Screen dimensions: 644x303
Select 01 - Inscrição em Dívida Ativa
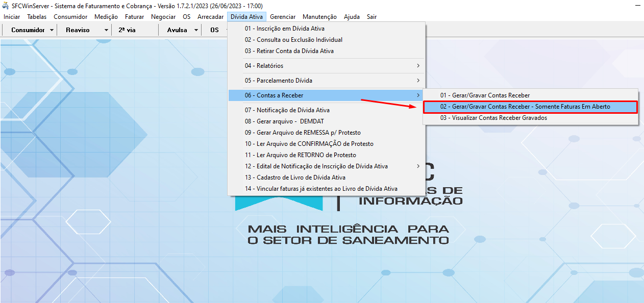[284, 29]
